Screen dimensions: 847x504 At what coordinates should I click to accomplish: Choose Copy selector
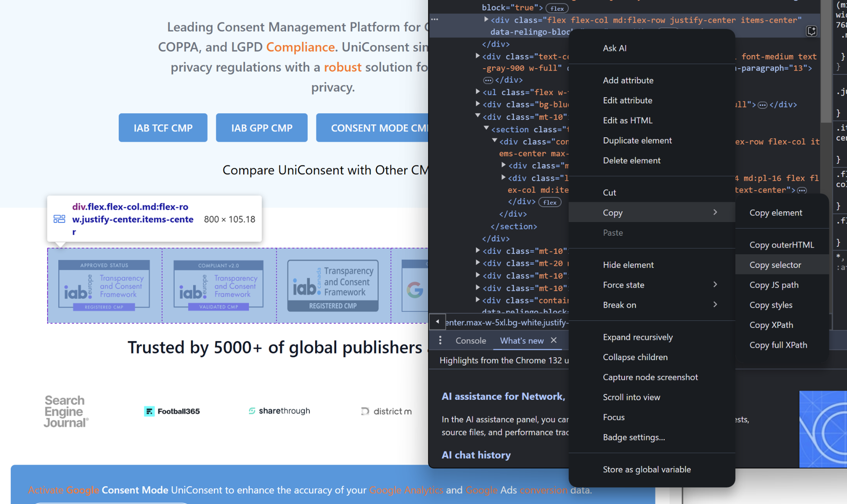782,265
